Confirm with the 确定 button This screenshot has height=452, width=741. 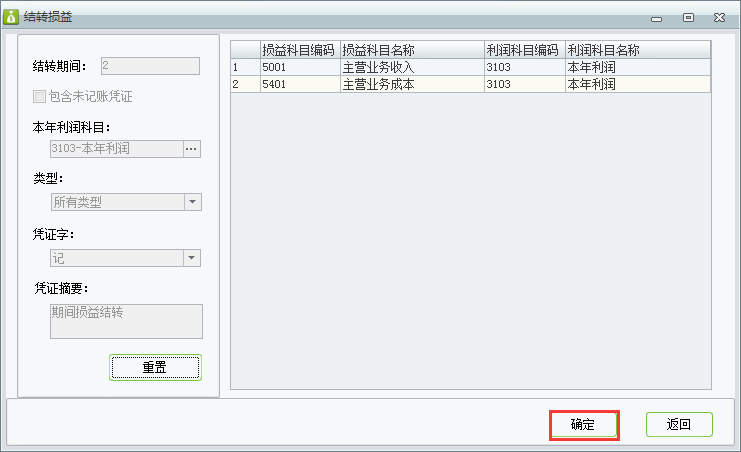584,425
